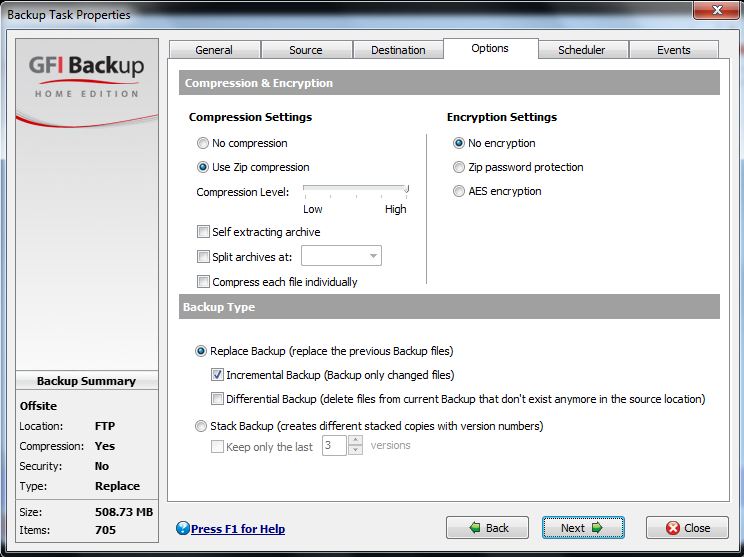The height and width of the screenshot is (557, 744).
Task: Click the Backup Summary header
Action: [86, 381]
